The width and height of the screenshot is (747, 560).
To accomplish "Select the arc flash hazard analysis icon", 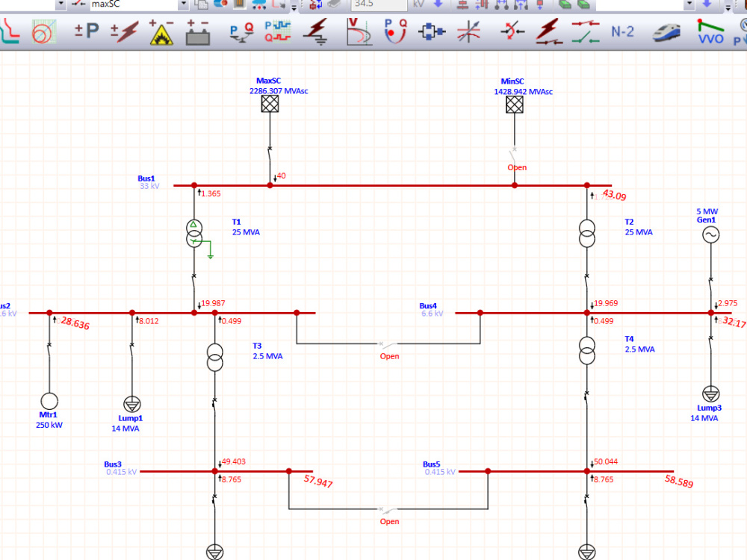I will click(x=161, y=31).
